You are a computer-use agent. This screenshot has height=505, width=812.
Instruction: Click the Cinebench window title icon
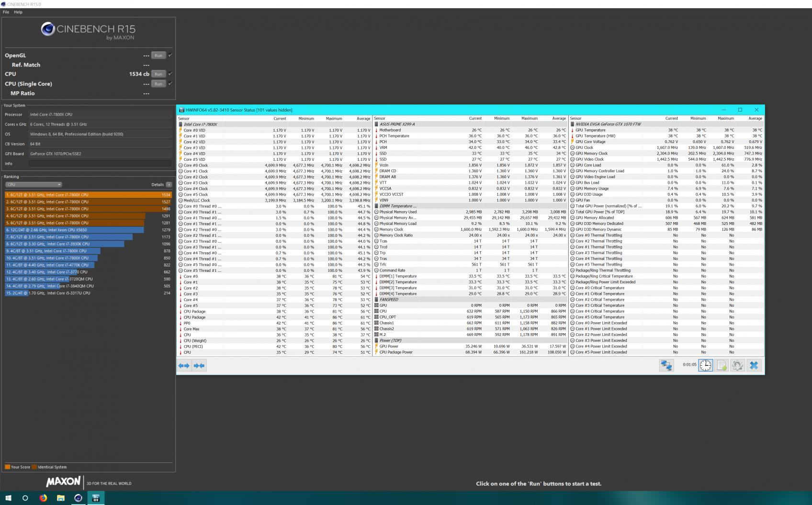tap(3, 4)
